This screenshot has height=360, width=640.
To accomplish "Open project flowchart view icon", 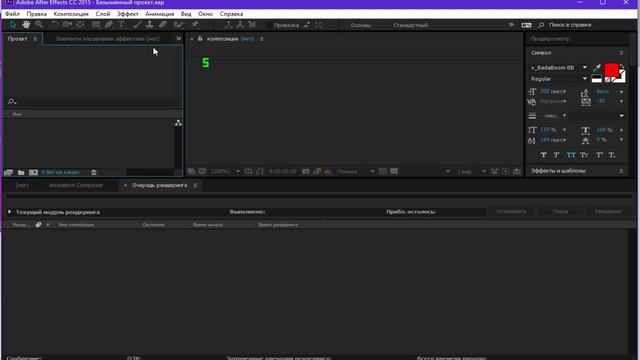I will [178, 123].
